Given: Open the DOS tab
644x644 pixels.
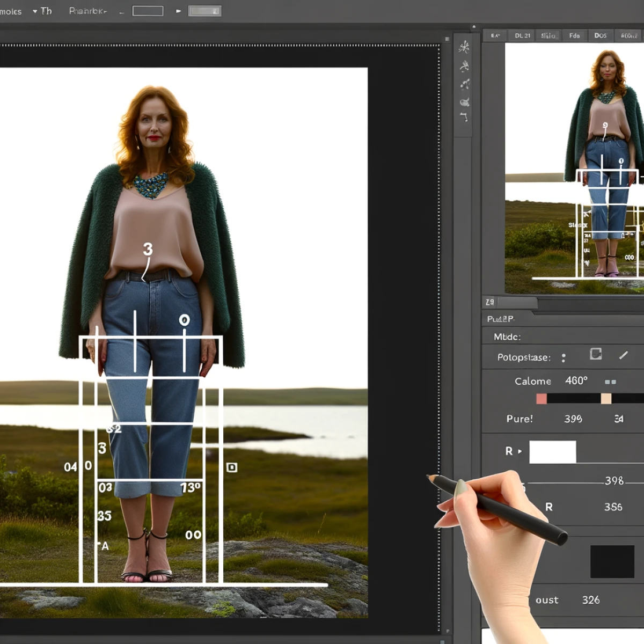Looking at the screenshot, I should click(601, 35).
